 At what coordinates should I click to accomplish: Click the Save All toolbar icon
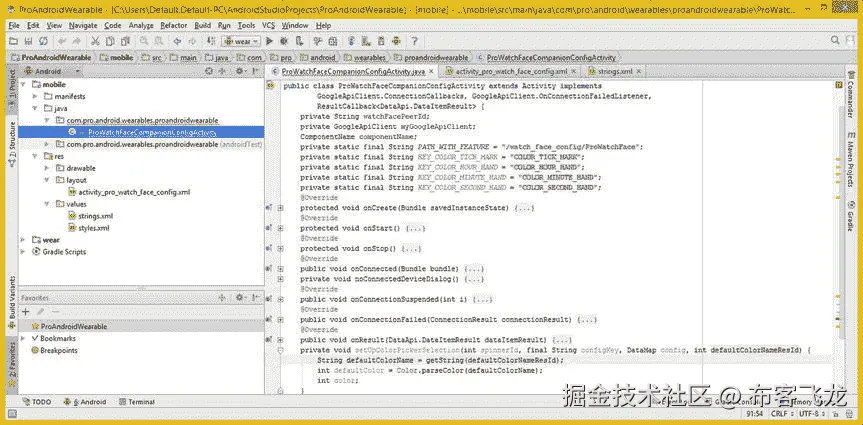coord(28,41)
